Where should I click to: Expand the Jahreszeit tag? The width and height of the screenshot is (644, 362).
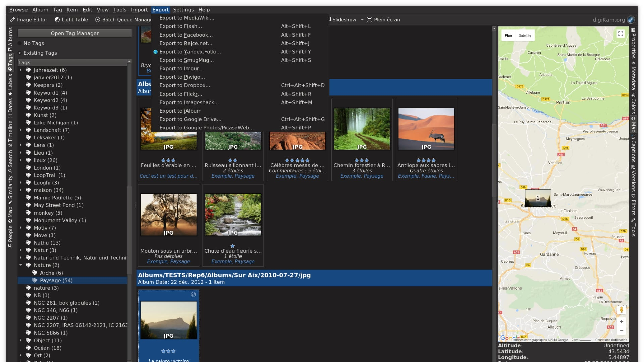(x=21, y=70)
